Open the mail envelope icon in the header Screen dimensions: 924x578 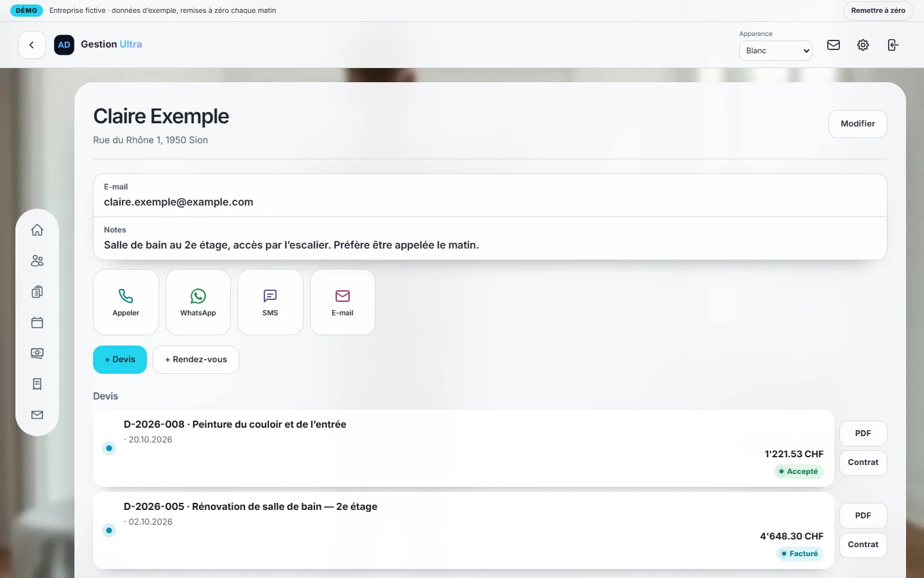(834, 45)
